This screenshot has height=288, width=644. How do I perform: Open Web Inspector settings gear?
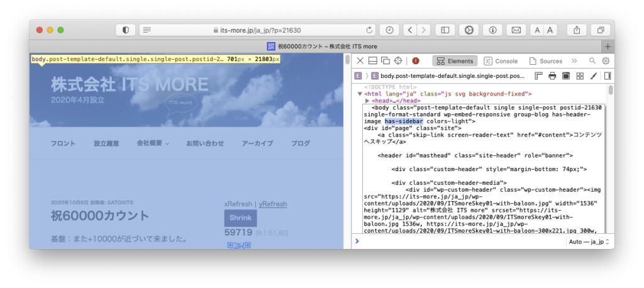(606, 61)
